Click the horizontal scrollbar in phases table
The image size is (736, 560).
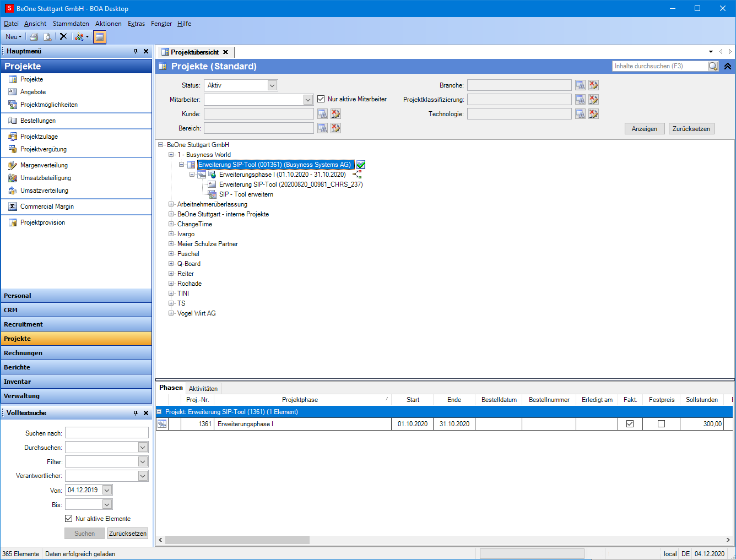tap(237, 540)
